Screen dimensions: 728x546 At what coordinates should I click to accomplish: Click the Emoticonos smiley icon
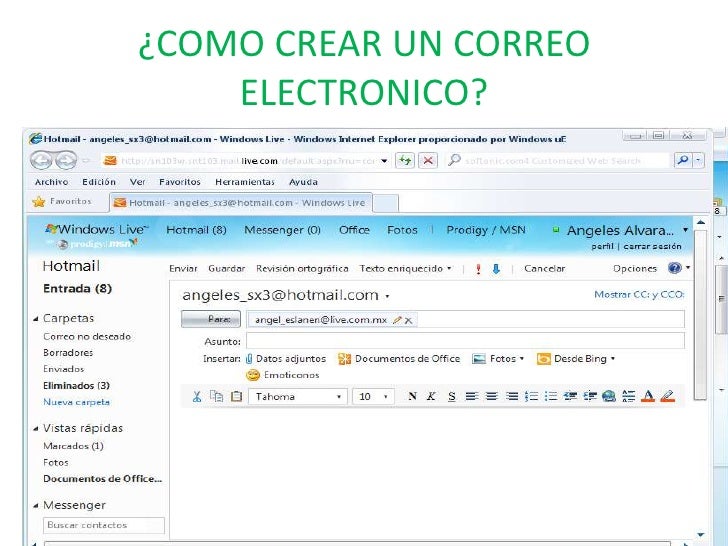(253, 375)
